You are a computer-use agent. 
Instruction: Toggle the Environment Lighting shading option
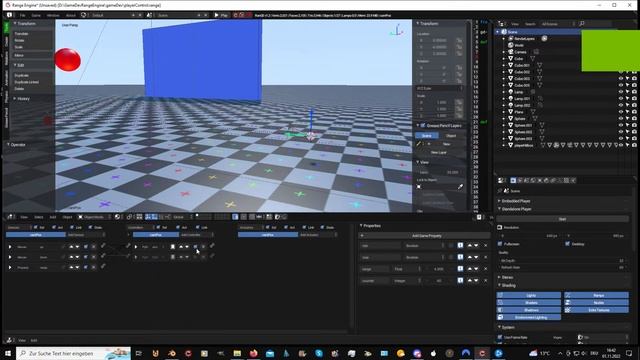tap(529, 317)
